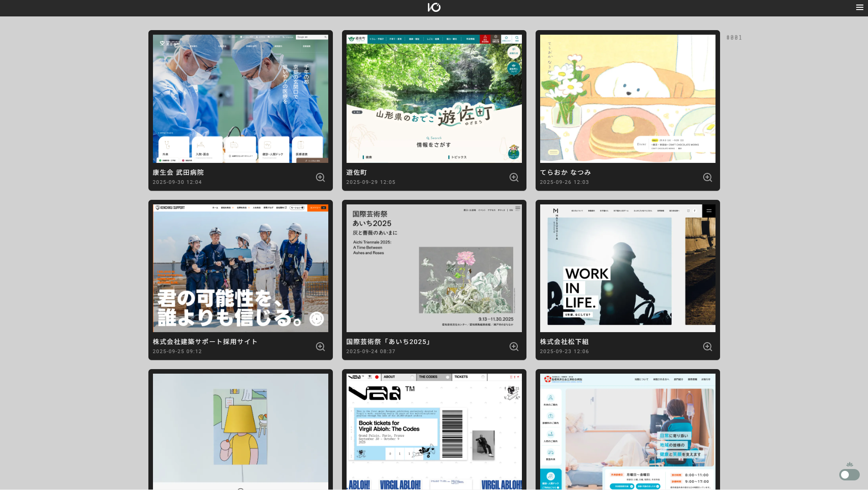
Task: Open the 遊佐町 forest pond thumbnail
Action: click(434, 99)
